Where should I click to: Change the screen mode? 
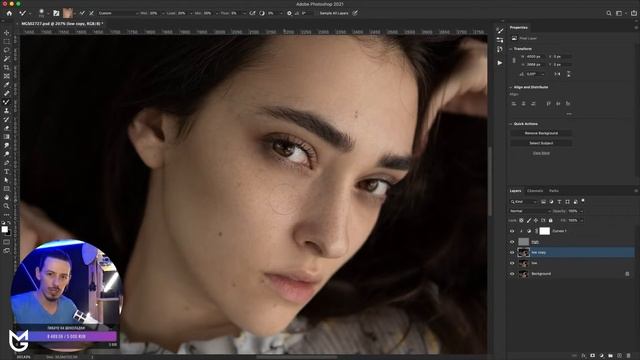[7, 251]
